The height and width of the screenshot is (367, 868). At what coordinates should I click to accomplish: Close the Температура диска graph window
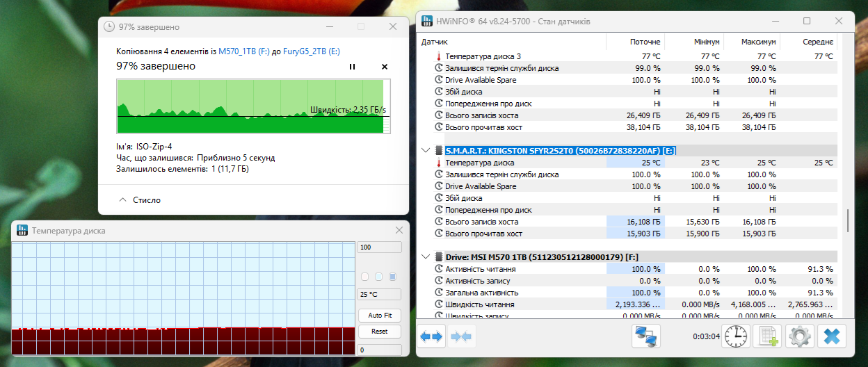point(399,230)
